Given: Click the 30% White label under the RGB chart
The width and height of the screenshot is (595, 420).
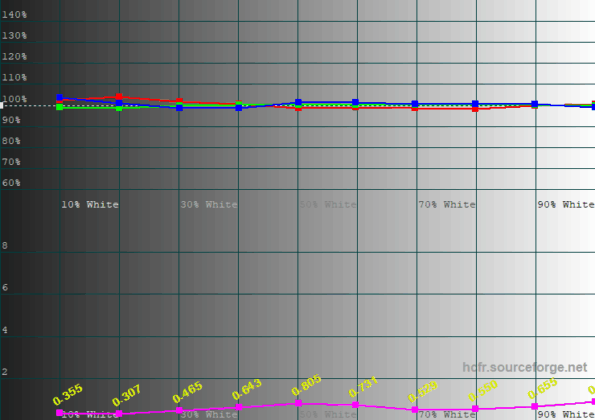Looking at the screenshot, I should point(209,205).
